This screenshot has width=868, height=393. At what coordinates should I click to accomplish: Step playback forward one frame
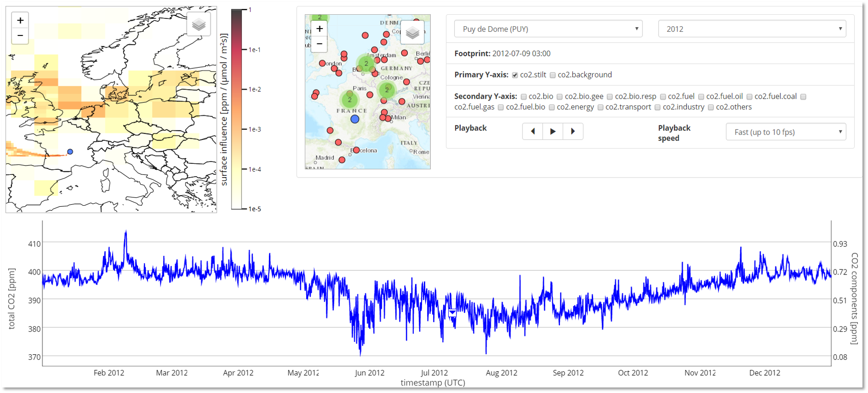click(x=573, y=131)
